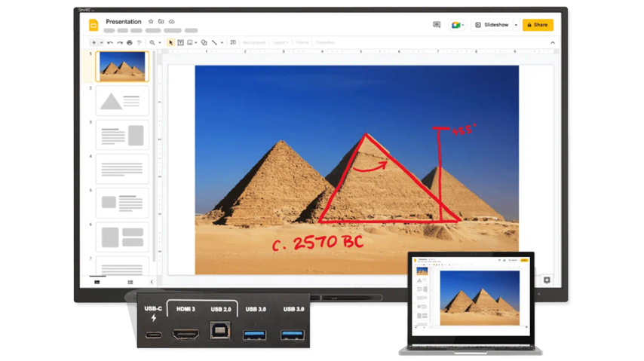Start the Slideshow
This screenshot has height=361, width=644.
point(492,25)
